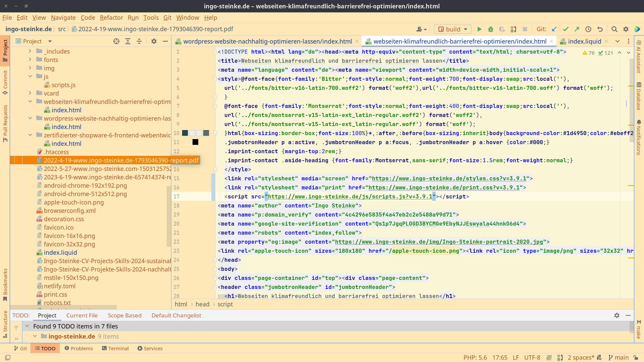Select Opened File target icon in Project panel

click(116, 41)
